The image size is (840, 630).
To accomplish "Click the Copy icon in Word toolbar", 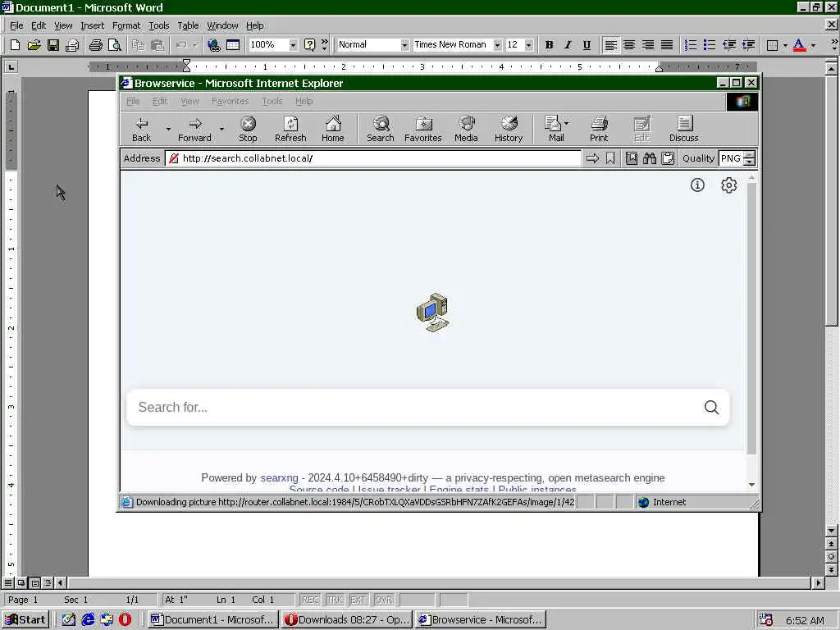I will coord(138,45).
